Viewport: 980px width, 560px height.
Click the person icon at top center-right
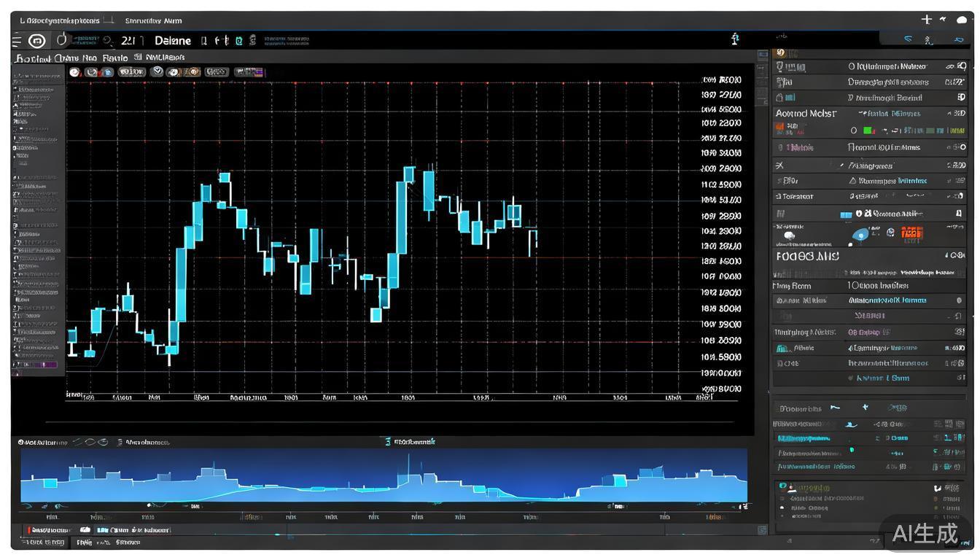(735, 39)
